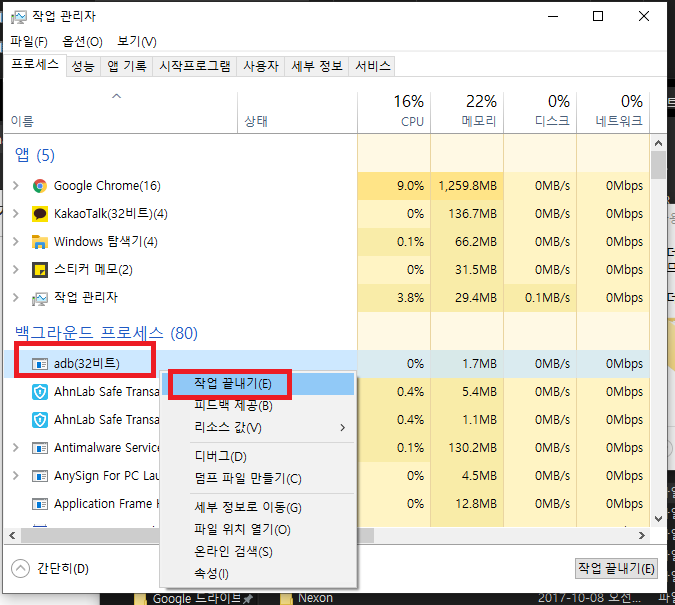Switch to the 프로세스 tab
Image resolution: width=675 pixels, height=605 pixels.
coord(35,65)
